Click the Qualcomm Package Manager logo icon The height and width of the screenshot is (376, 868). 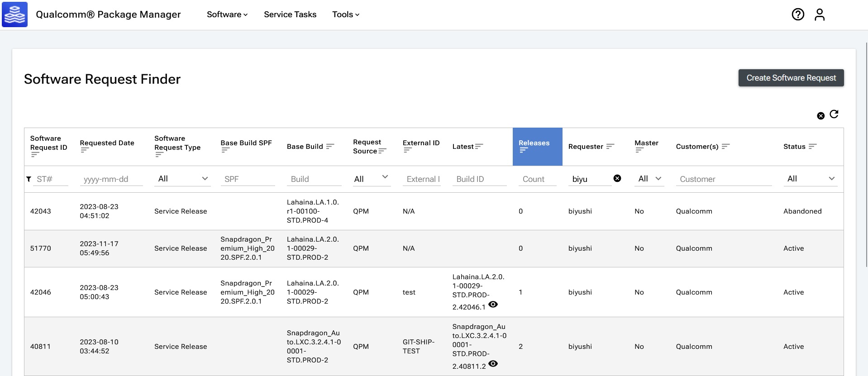[15, 14]
